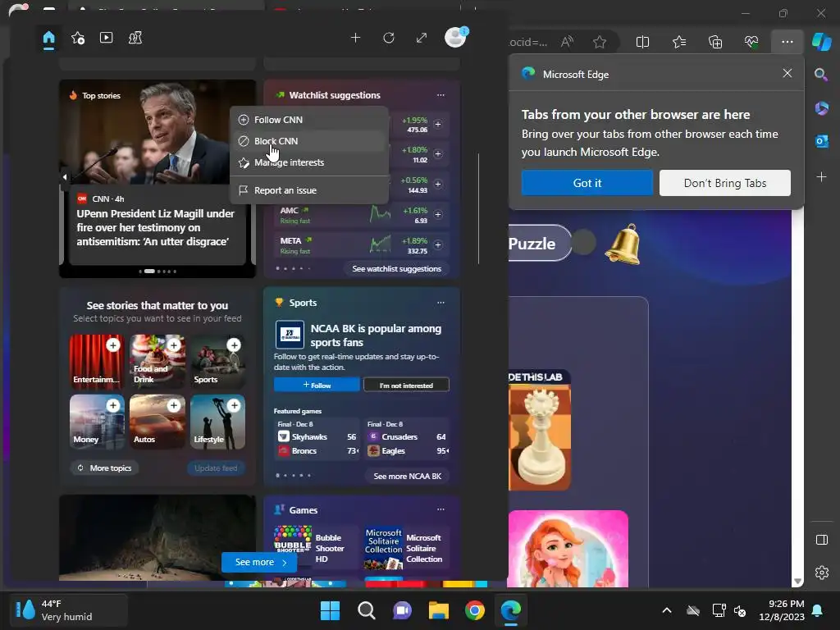Screen dimensions: 840x630
Task: Toggle Edge split screen
Action: coord(642,42)
